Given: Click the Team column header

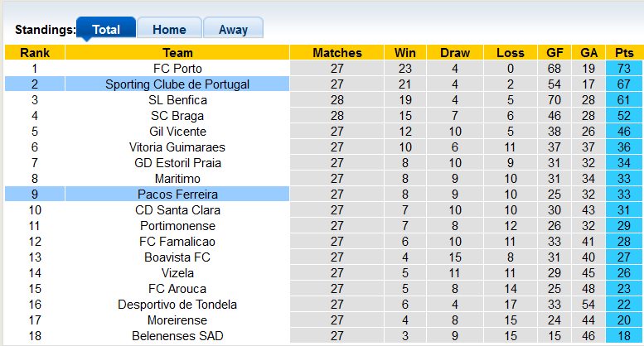Looking at the screenshot, I should (177, 53).
